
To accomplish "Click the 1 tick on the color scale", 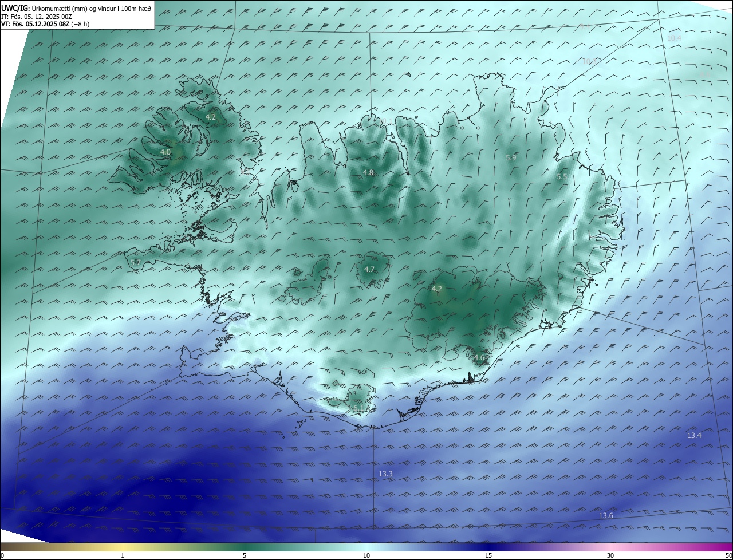I will coord(123,555).
